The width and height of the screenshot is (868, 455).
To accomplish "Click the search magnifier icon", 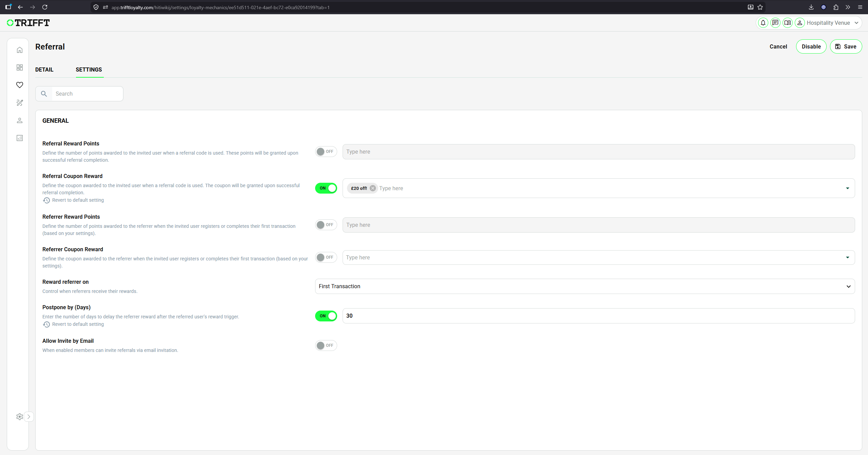I will [44, 94].
